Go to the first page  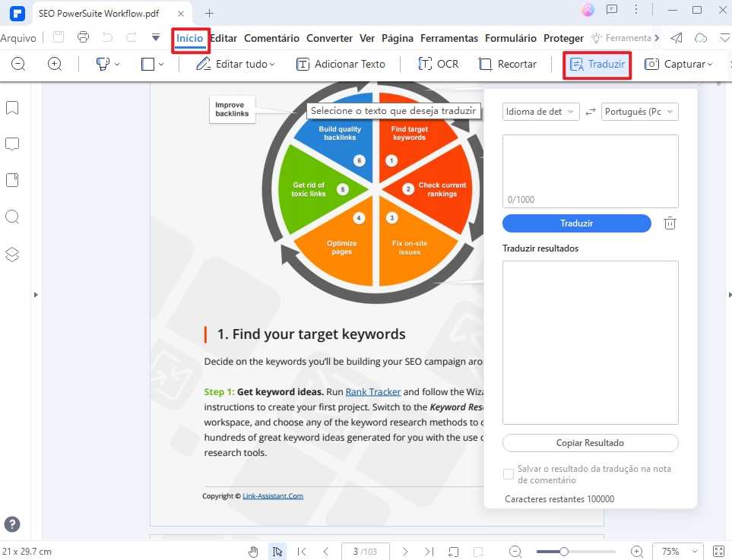coord(302,552)
